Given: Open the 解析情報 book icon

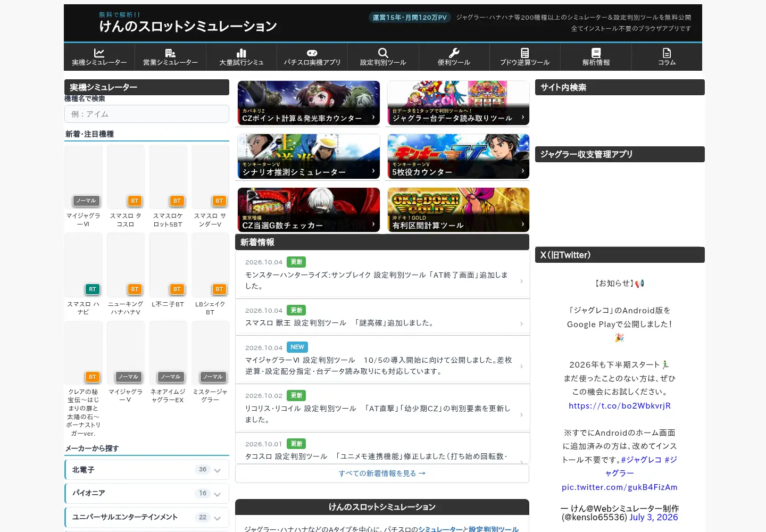Looking at the screenshot, I should [596, 53].
